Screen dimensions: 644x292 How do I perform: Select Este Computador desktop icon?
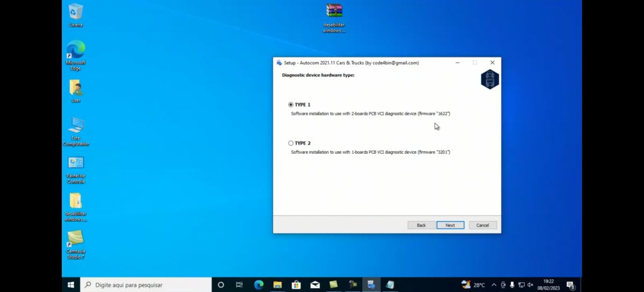point(76,131)
